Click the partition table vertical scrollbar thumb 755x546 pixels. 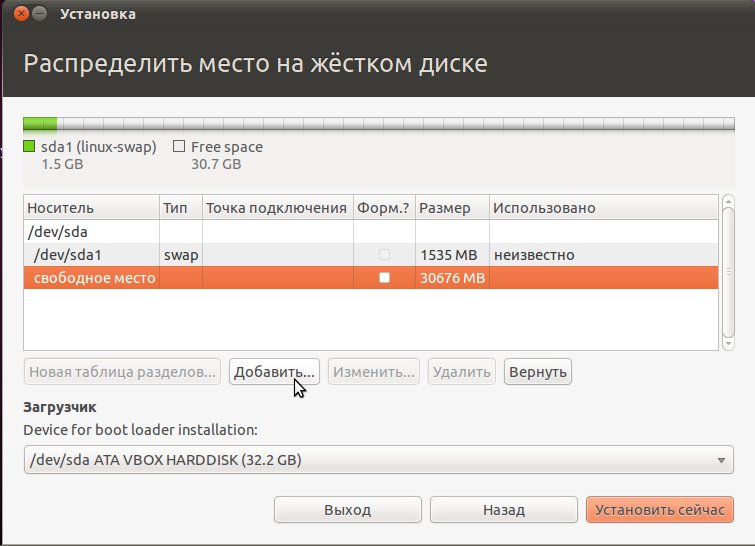point(729,273)
